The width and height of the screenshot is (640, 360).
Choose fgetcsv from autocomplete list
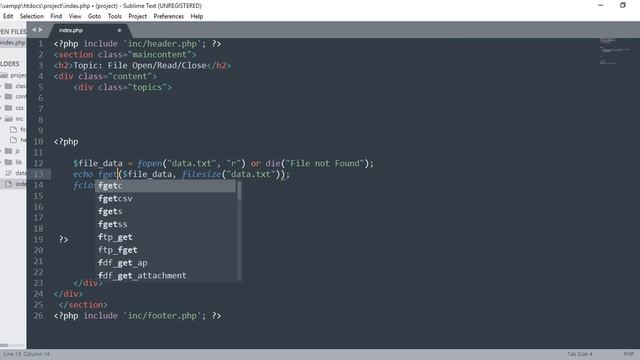[x=165, y=199]
